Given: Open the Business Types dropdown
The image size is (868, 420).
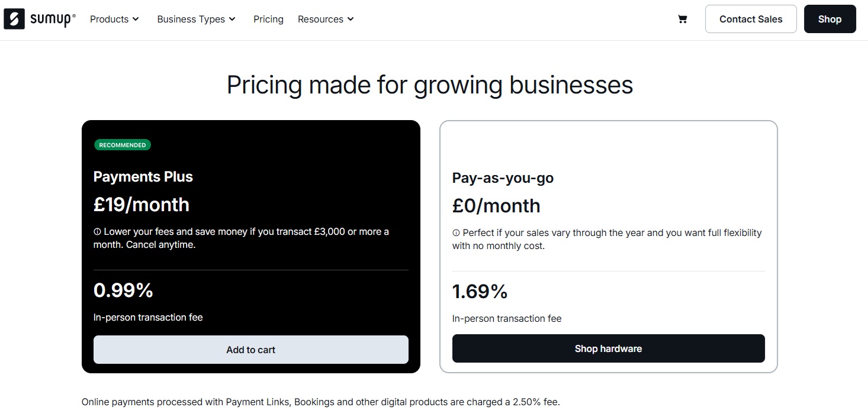Looking at the screenshot, I should point(195,19).
